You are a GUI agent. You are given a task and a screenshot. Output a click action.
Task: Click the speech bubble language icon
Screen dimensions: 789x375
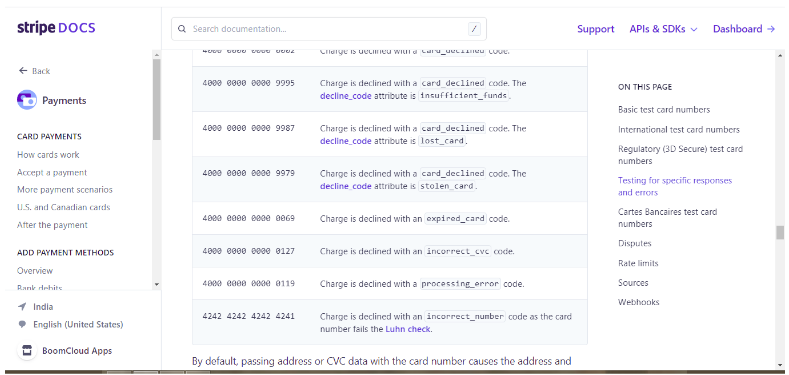(x=22, y=325)
